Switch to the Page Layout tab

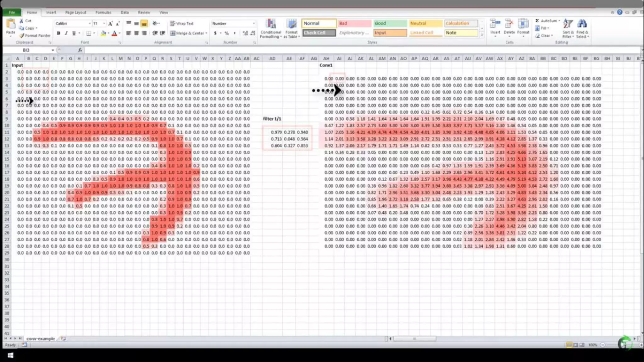click(75, 13)
